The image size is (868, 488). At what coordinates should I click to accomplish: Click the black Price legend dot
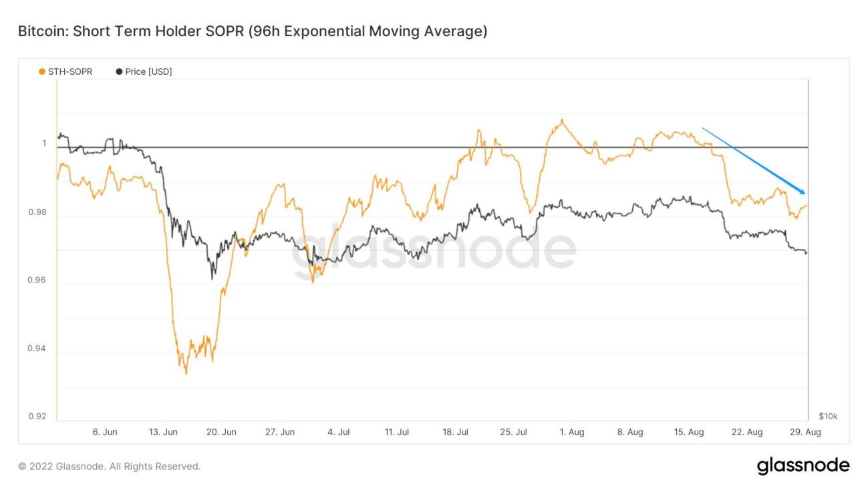click(120, 71)
